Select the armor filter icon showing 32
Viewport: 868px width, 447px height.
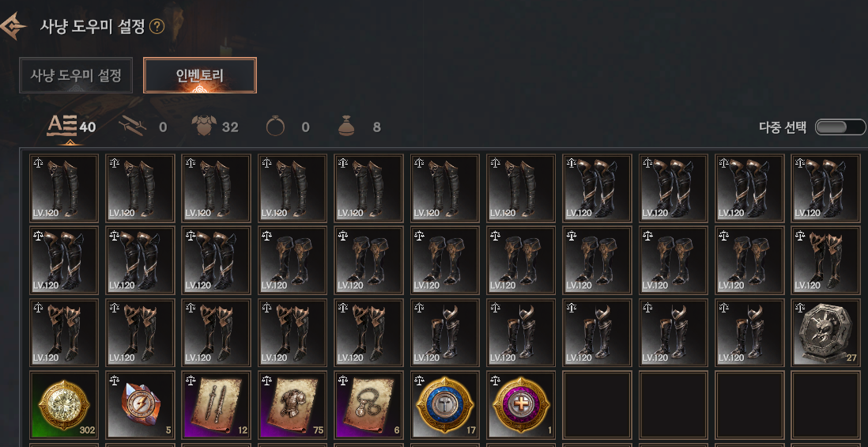pyautogui.click(x=203, y=127)
